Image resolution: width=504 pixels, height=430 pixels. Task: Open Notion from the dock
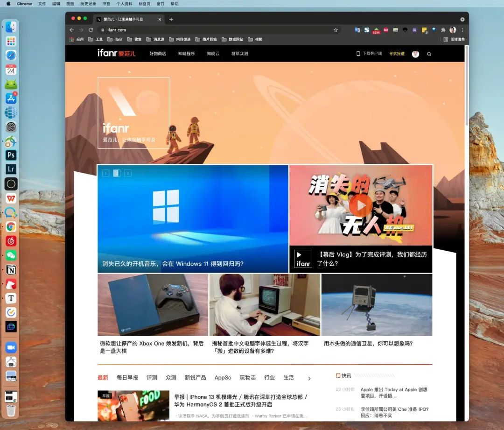[x=11, y=270]
